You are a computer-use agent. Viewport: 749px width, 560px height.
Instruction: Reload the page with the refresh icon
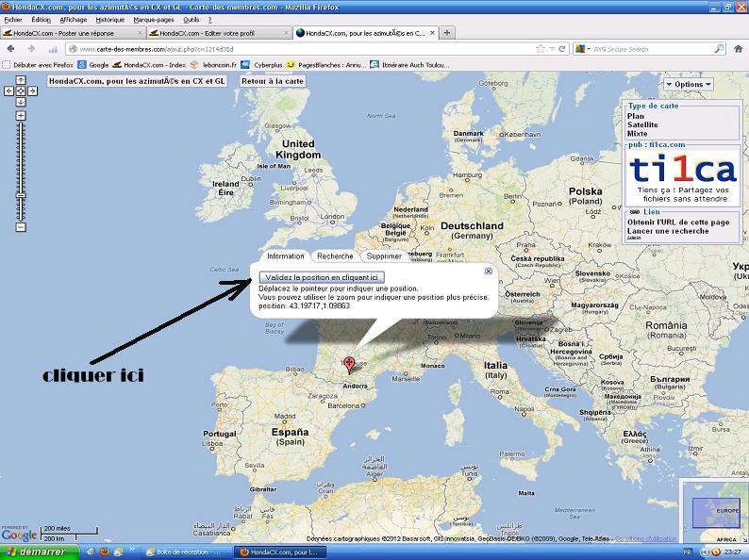tap(562, 49)
